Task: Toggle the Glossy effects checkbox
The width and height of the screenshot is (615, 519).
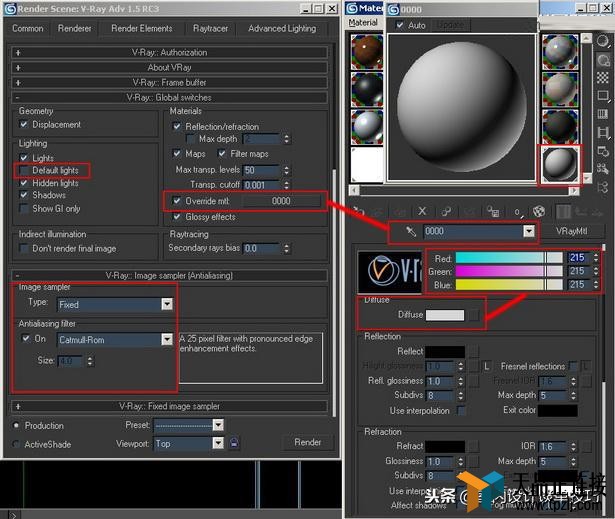Action: pos(177,217)
